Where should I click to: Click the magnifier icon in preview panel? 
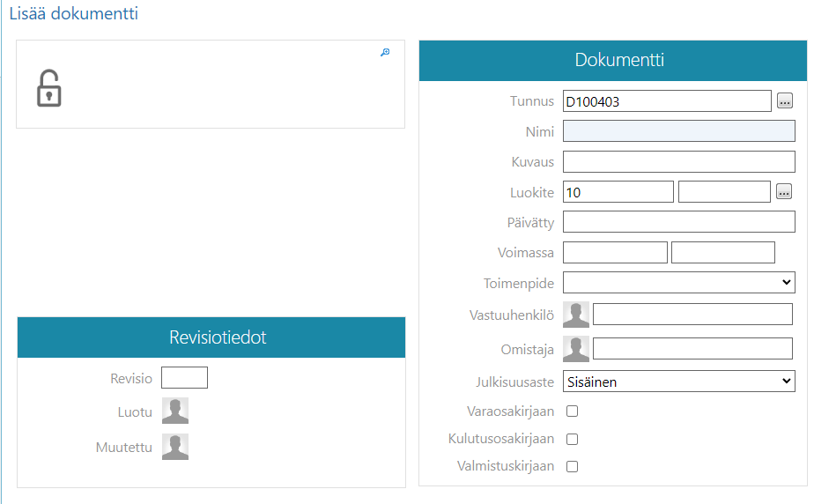[x=385, y=53]
